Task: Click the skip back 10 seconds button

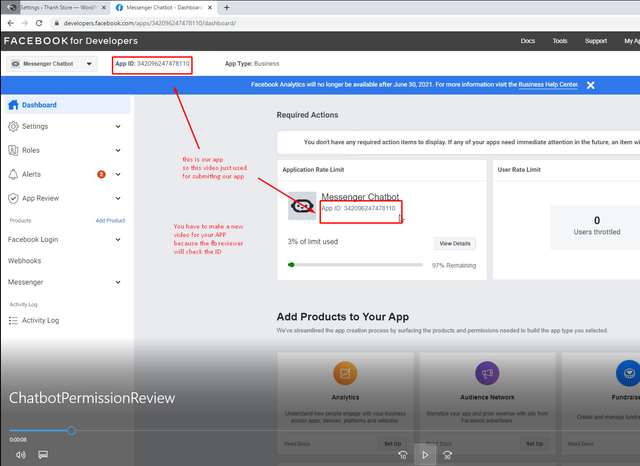Action: pos(403,455)
